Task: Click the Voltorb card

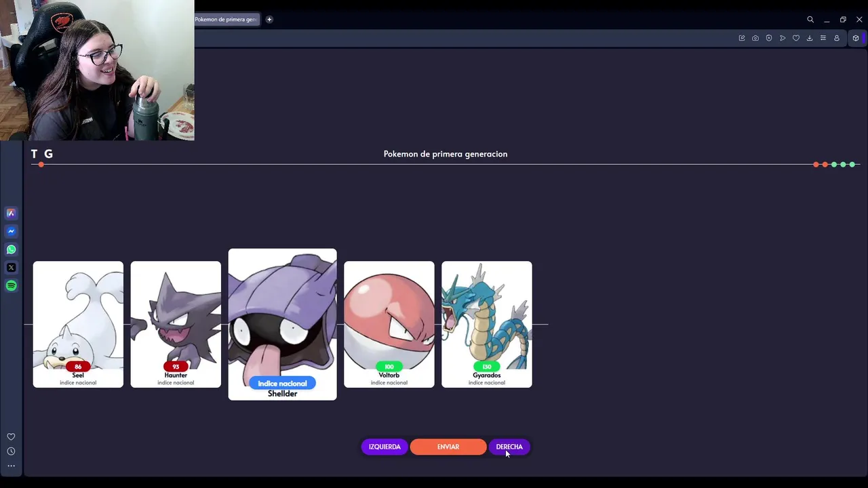Action: [389, 324]
